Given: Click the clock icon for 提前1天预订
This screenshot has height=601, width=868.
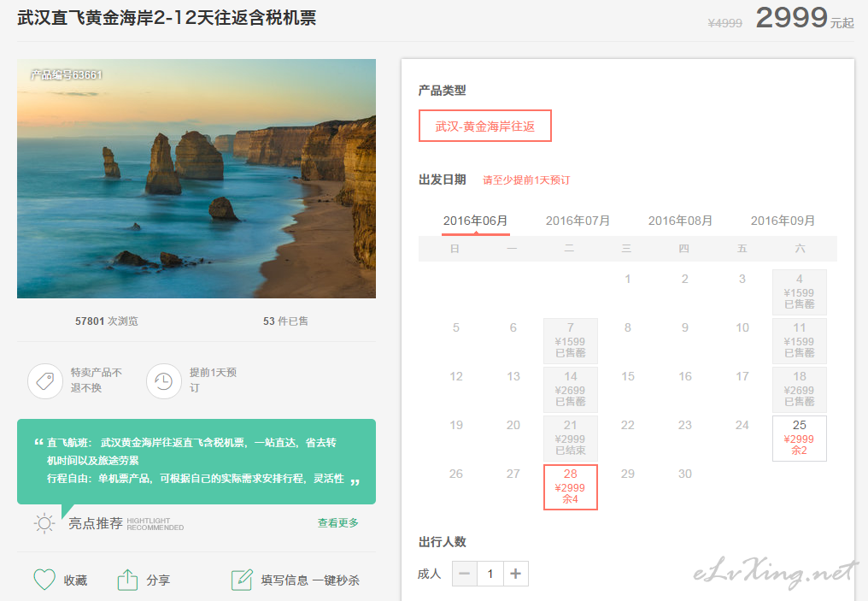Looking at the screenshot, I should click(x=164, y=381).
